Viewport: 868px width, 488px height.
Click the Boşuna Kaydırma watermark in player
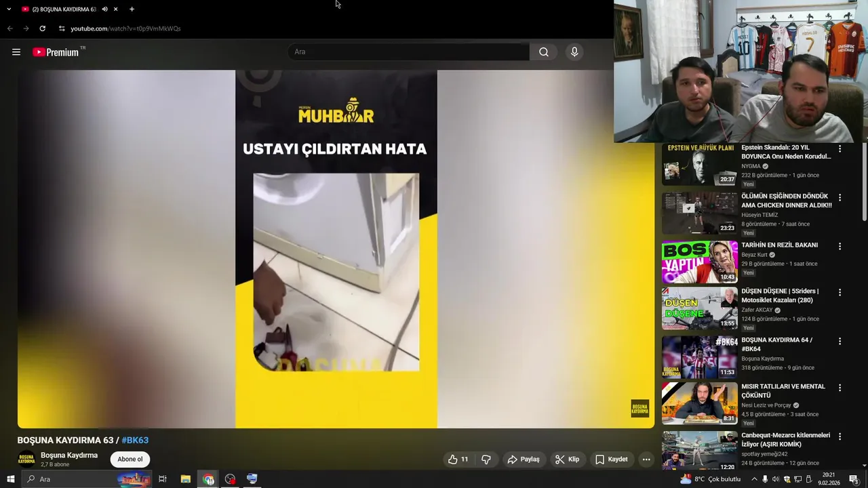click(x=640, y=408)
